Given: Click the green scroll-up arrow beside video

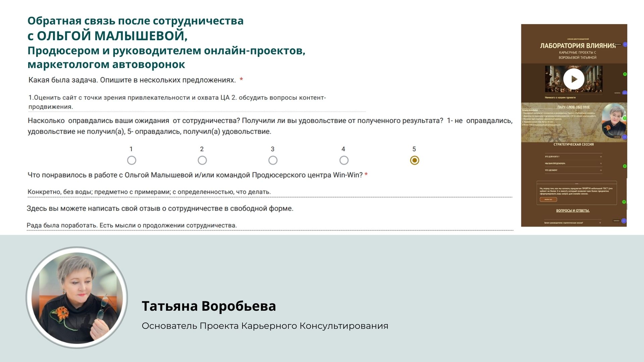Looking at the screenshot, I should tap(625, 74).
